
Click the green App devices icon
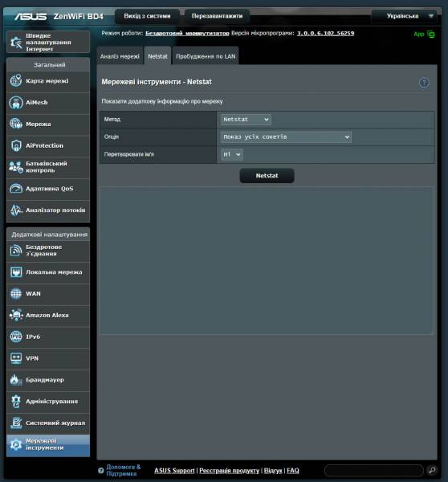point(431,34)
